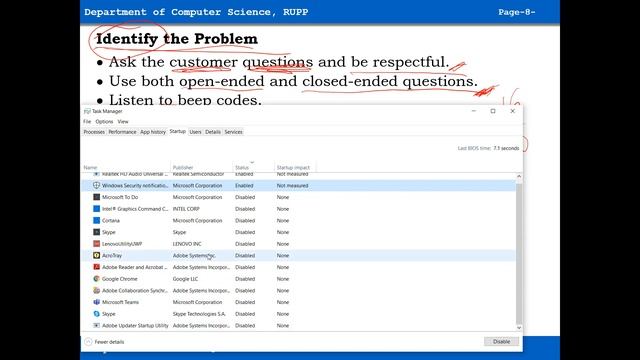Screen dimensions: 640x360
Task: Click the Windows Security notification shield icon
Action: tap(96, 185)
